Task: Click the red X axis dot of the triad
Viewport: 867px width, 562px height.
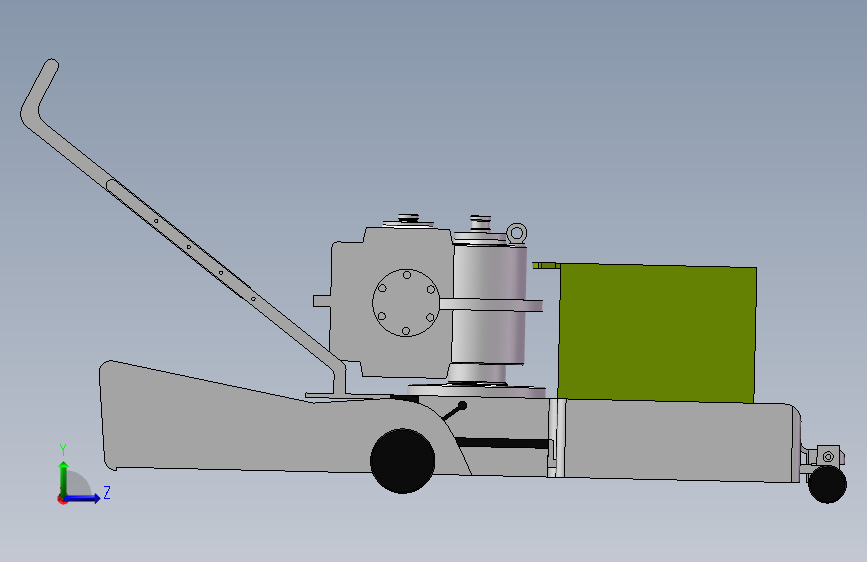Action: point(62,499)
